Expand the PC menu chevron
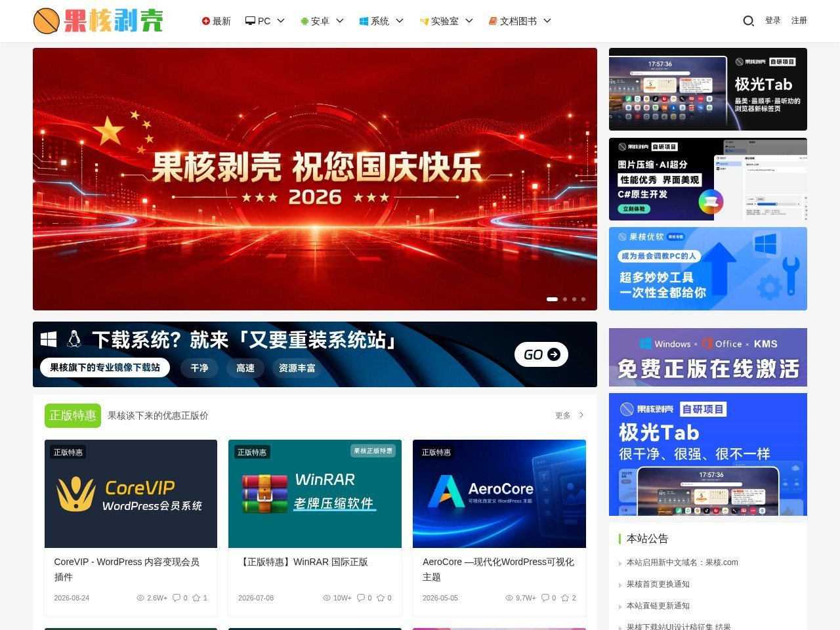 281,21
